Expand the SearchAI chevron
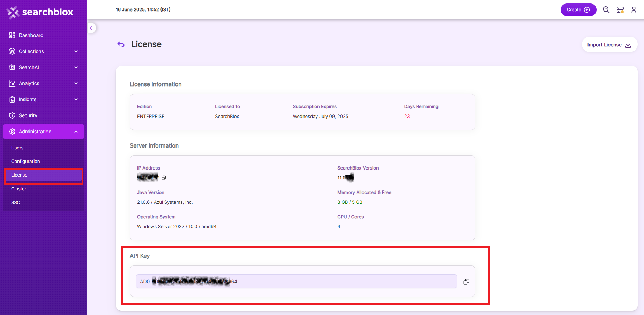This screenshot has height=315, width=644. pyautogui.click(x=76, y=67)
